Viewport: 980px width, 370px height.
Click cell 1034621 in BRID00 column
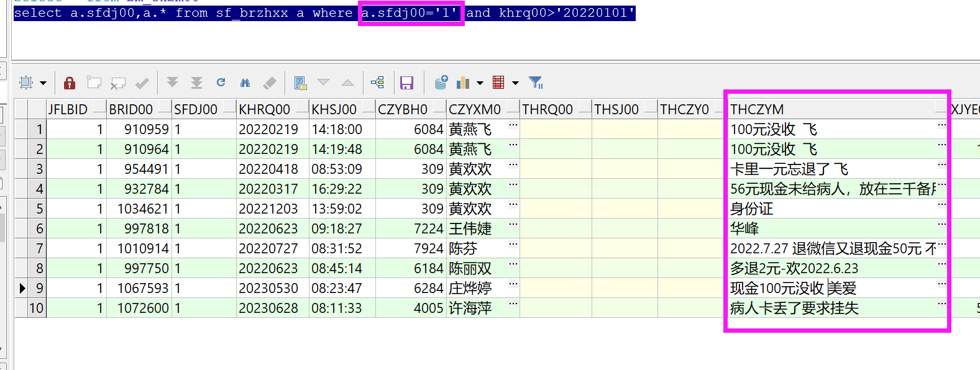(139, 209)
